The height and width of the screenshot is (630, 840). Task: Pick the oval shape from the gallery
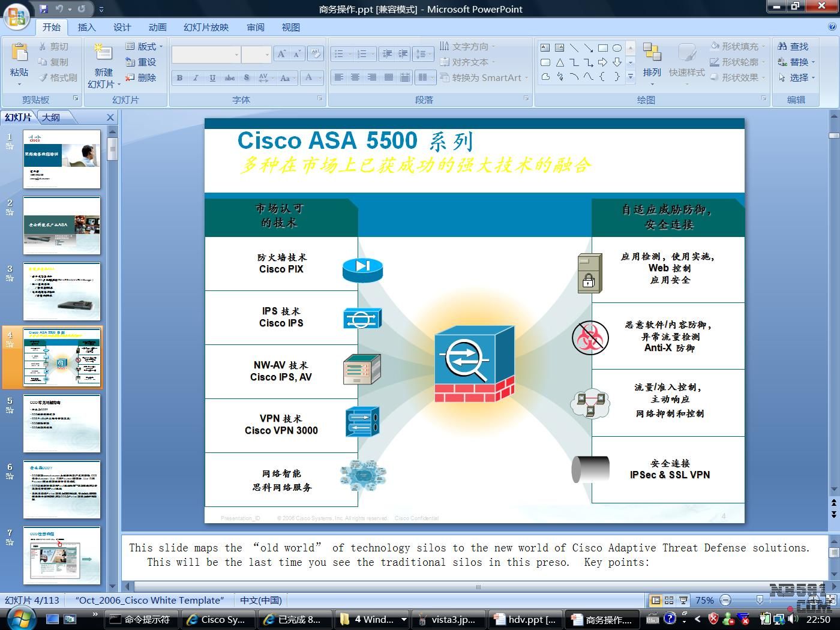pos(617,47)
